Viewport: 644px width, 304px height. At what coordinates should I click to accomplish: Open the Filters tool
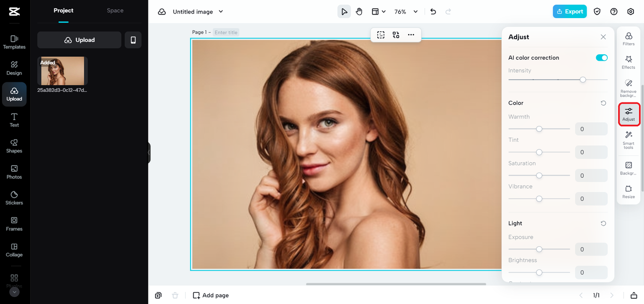pyautogui.click(x=628, y=39)
